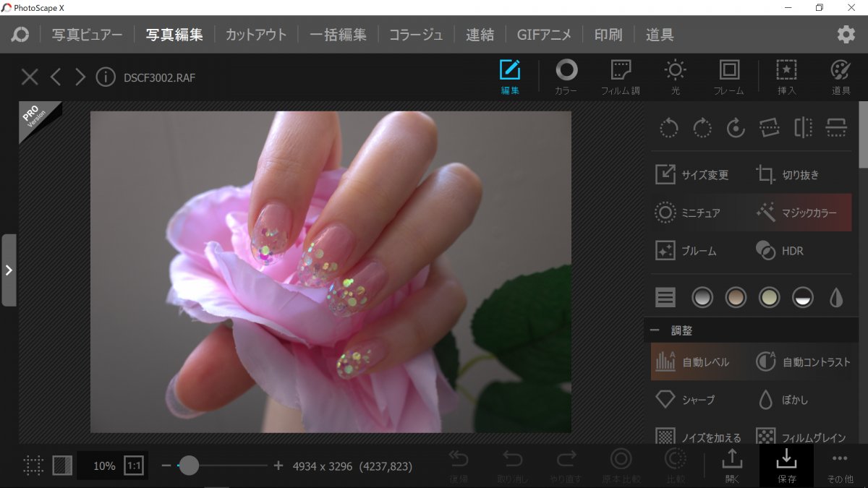Expand the left side panel arrow

coord(9,270)
